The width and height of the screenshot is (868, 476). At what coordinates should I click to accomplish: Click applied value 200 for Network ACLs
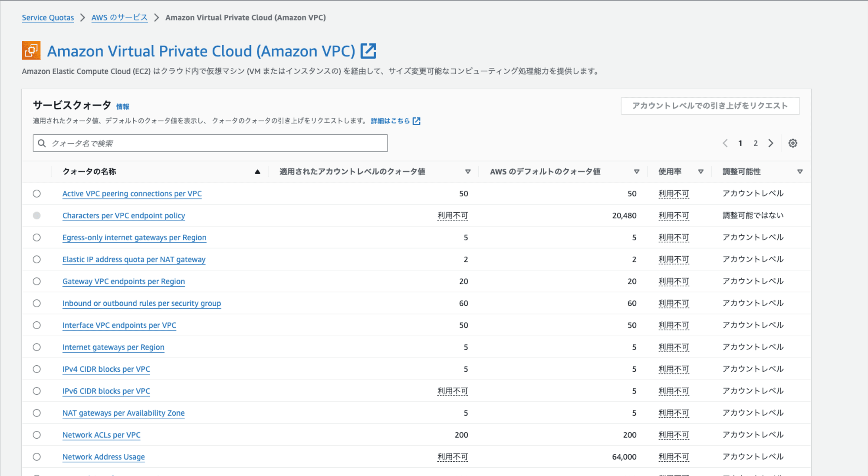461,435
